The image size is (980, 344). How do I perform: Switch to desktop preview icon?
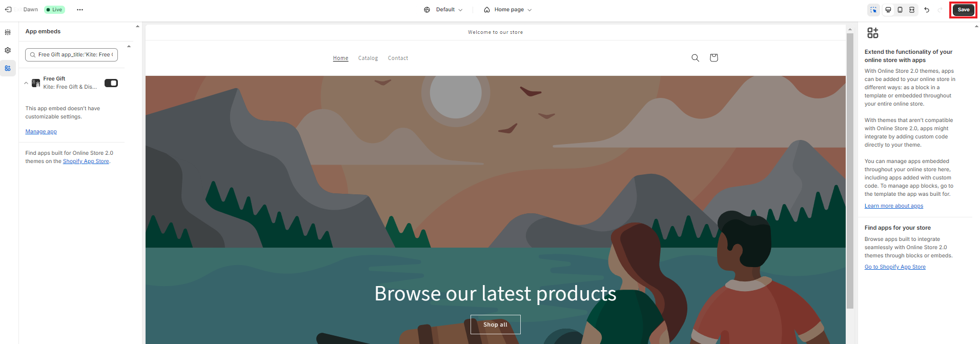pyautogui.click(x=888, y=10)
